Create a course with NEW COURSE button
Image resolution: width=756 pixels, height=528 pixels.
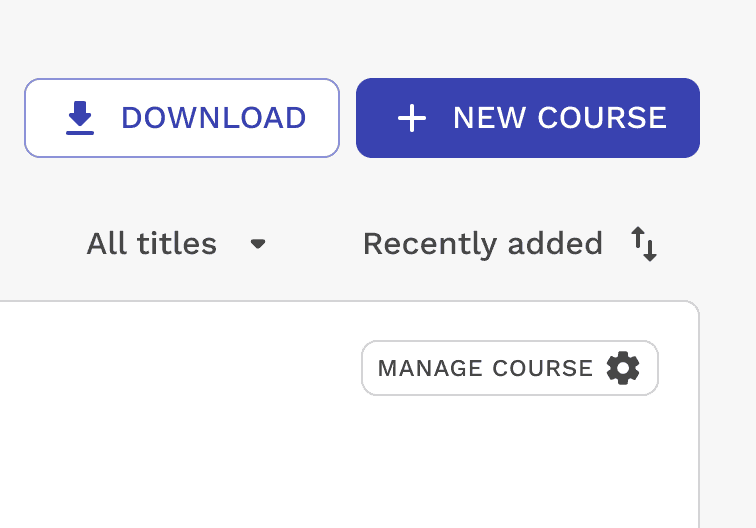(x=528, y=118)
